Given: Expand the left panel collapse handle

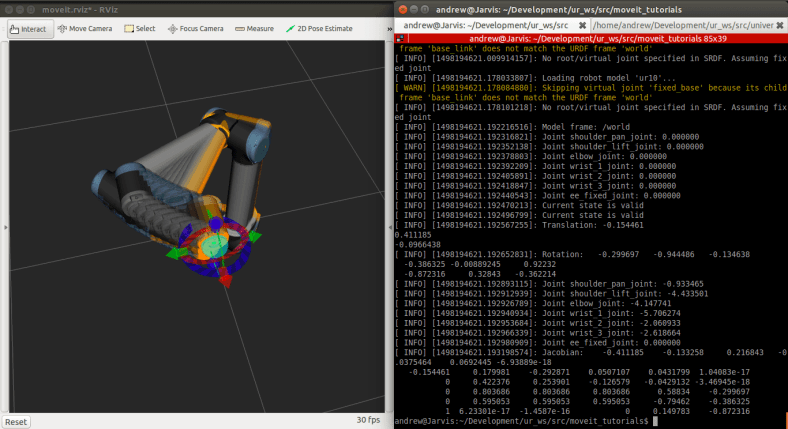Looking at the screenshot, I should click(x=4, y=228).
